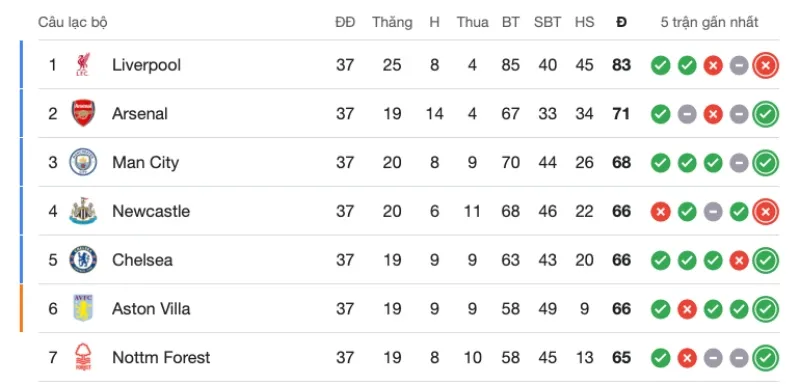
Task: Open the Nottm Forest team link
Action: tap(161, 357)
